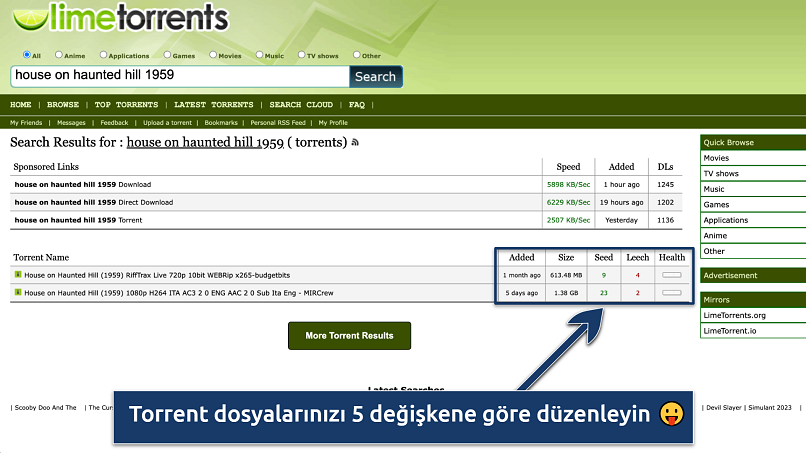Click the More Torrent Results button

(349, 335)
